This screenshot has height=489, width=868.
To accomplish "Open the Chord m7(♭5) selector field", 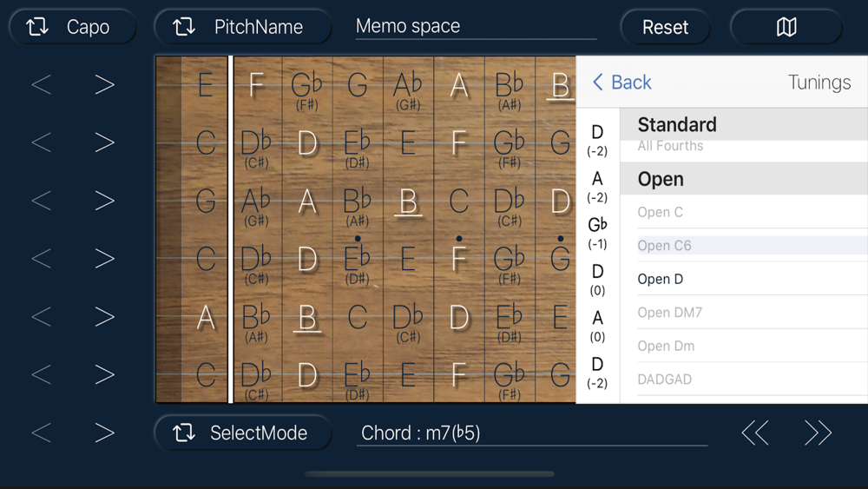I will pyautogui.click(x=532, y=433).
